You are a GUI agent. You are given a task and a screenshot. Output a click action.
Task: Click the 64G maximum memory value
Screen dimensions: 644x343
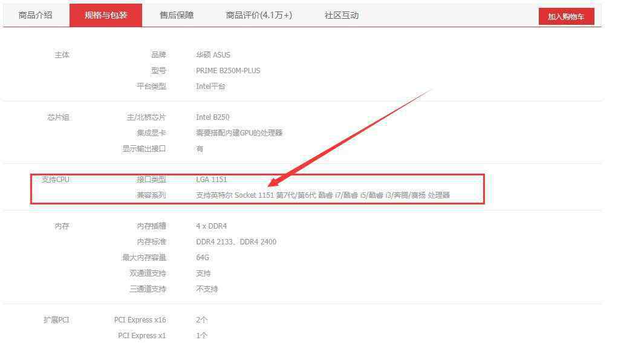point(203,258)
